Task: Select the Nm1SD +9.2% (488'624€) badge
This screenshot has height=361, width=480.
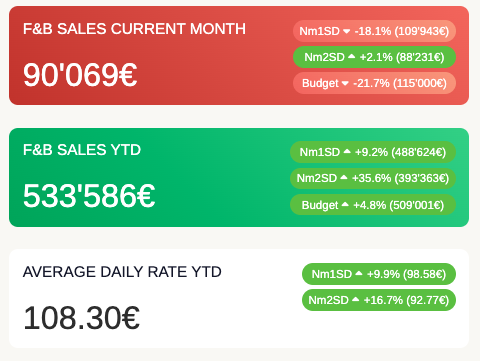Action: [373, 152]
